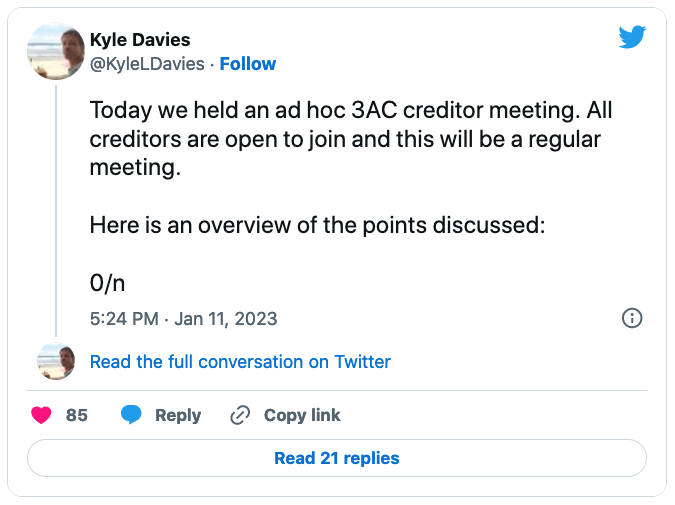The image size is (675, 505).
Task: Open Kyle Davies profile picture
Action: (x=55, y=51)
